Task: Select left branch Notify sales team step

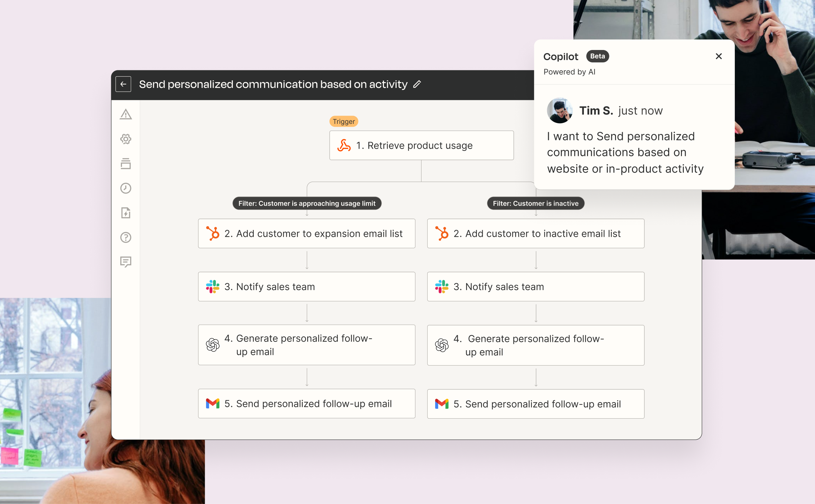Action: click(x=306, y=287)
